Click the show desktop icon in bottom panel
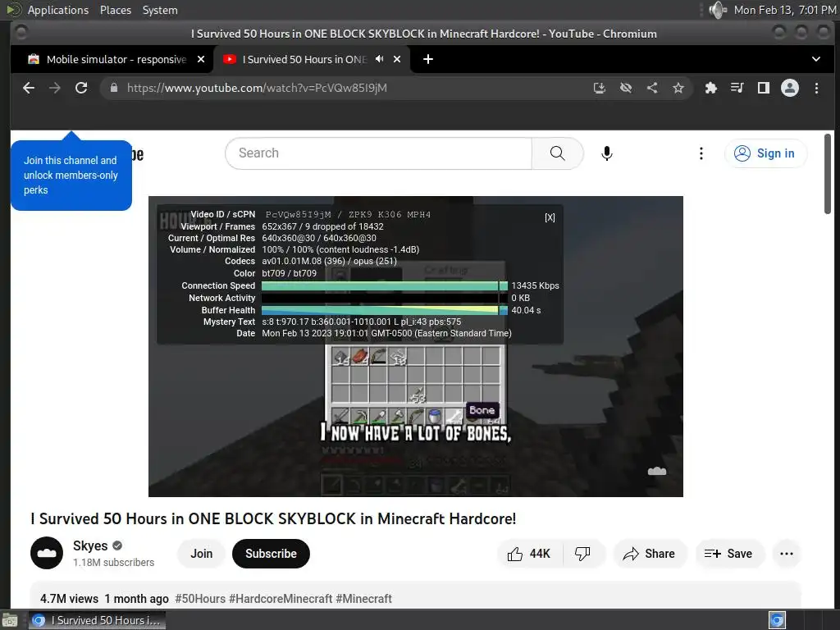The width and height of the screenshot is (840, 630). click(10, 620)
